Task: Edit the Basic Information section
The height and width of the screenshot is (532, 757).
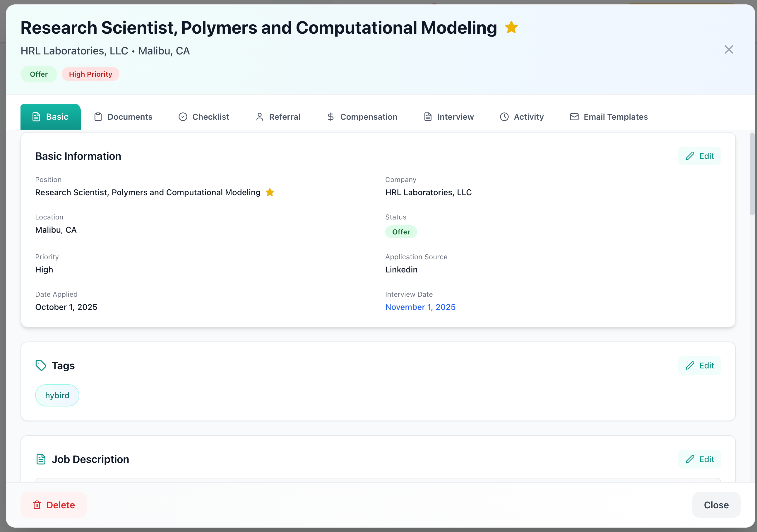Action: click(x=699, y=156)
